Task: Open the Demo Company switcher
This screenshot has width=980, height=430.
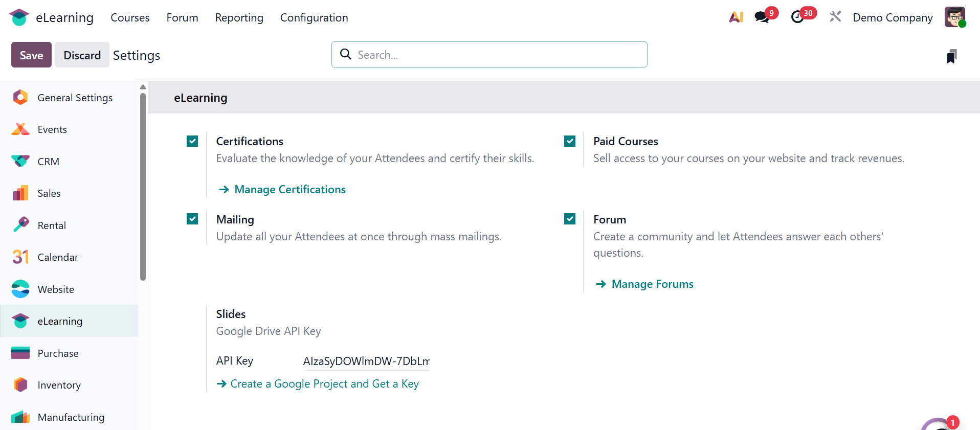Action: (893, 17)
